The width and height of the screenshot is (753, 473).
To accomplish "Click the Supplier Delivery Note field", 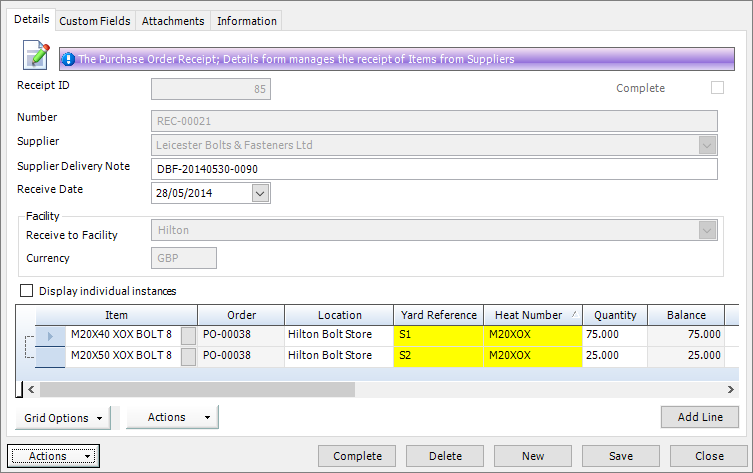I will click(434, 169).
